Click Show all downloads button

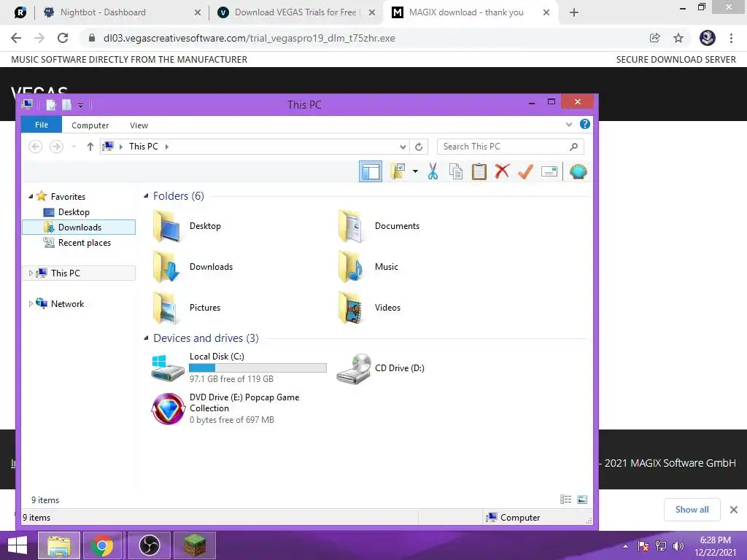tap(692, 510)
